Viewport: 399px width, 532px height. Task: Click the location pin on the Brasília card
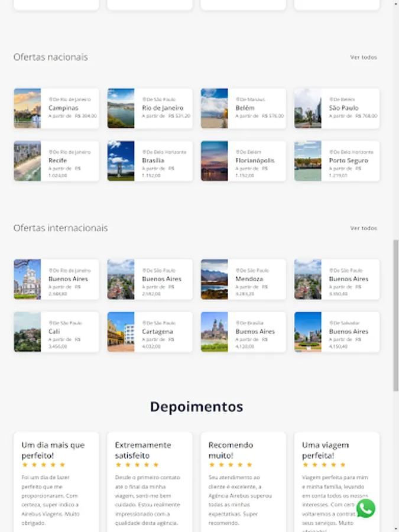[x=144, y=152]
